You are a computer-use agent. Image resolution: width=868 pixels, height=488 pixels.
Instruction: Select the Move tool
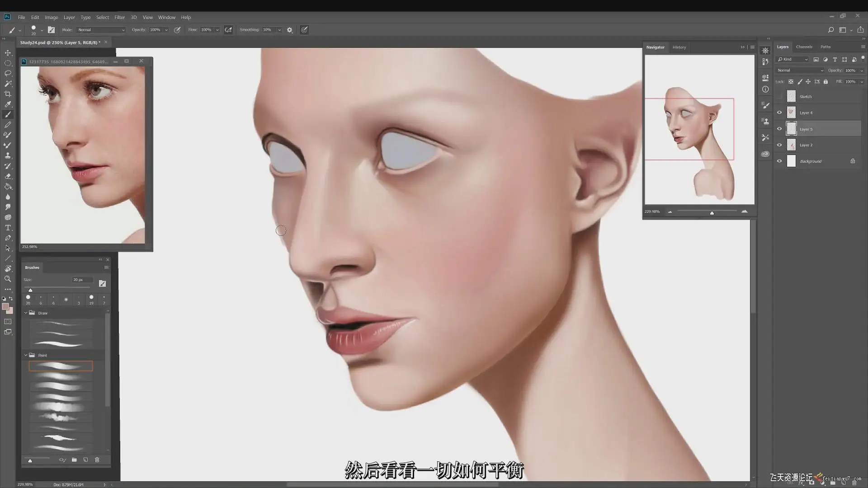point(8,52)
